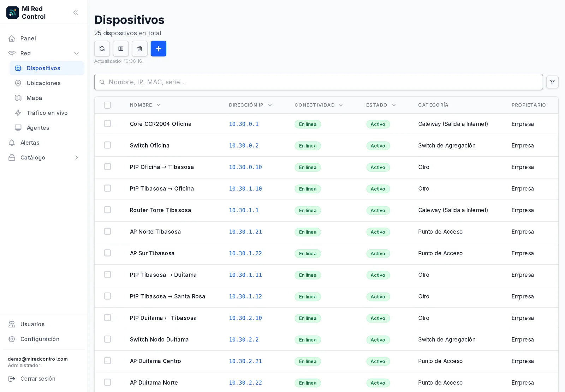565x392 pixels.
Task: Check the AP Duitama Norte checkbox
Action: tap(108, 382)
